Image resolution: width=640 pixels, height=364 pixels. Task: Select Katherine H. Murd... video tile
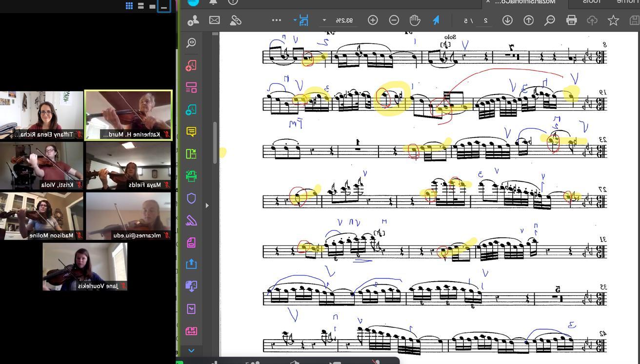(128, 115)
